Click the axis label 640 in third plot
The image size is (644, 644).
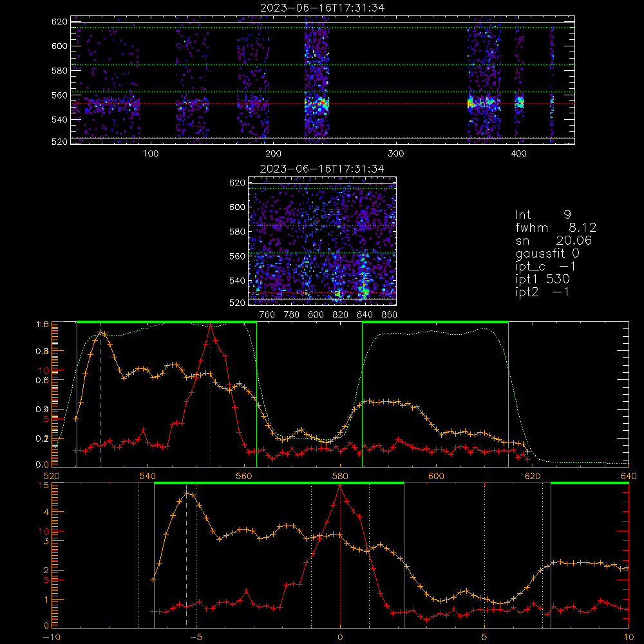[x=629, y=476]
